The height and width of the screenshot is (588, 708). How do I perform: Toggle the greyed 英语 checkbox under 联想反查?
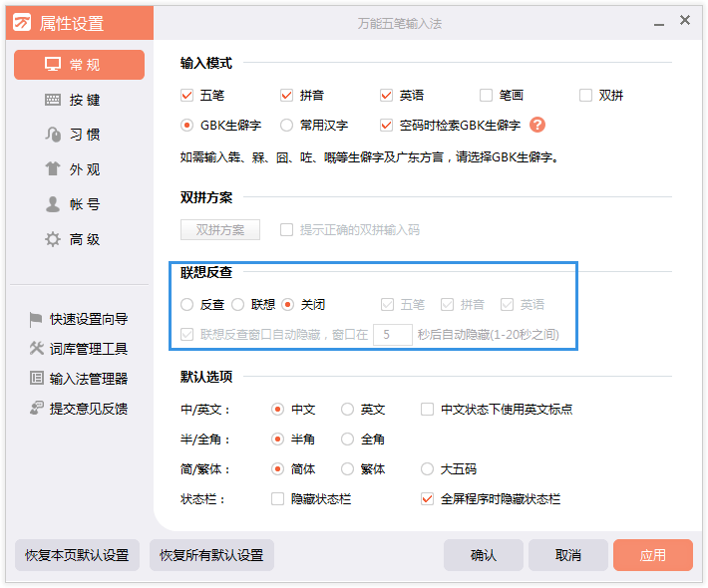pos(507,305)
